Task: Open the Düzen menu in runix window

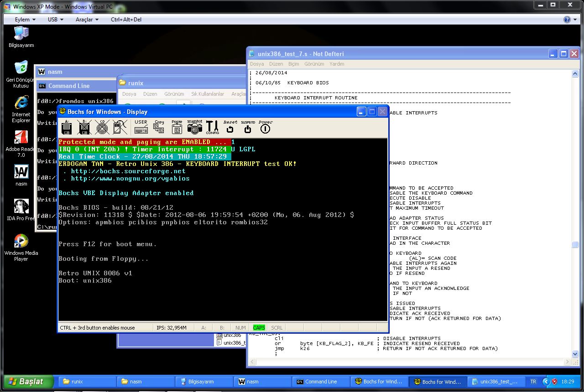Action: 150,94
